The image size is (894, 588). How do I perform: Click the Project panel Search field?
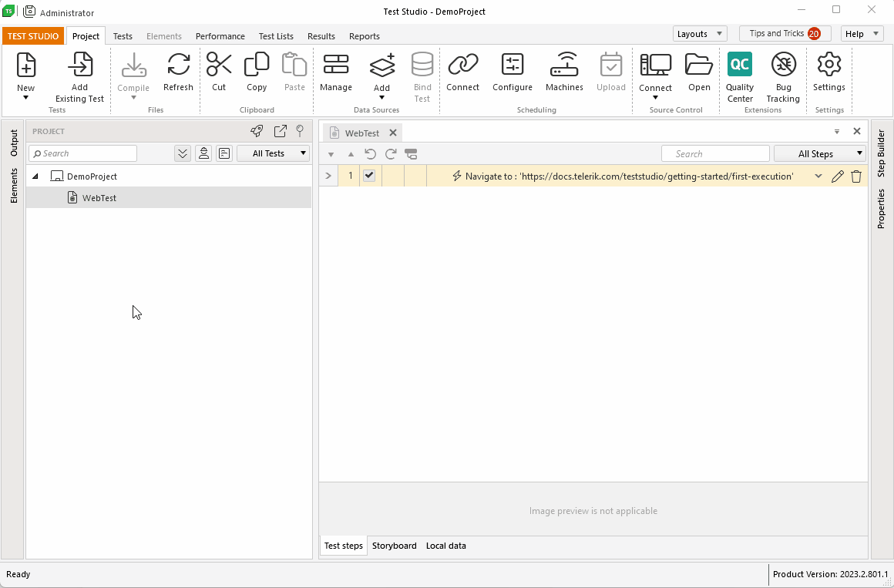pyautogui.click(x=82, y=153)
